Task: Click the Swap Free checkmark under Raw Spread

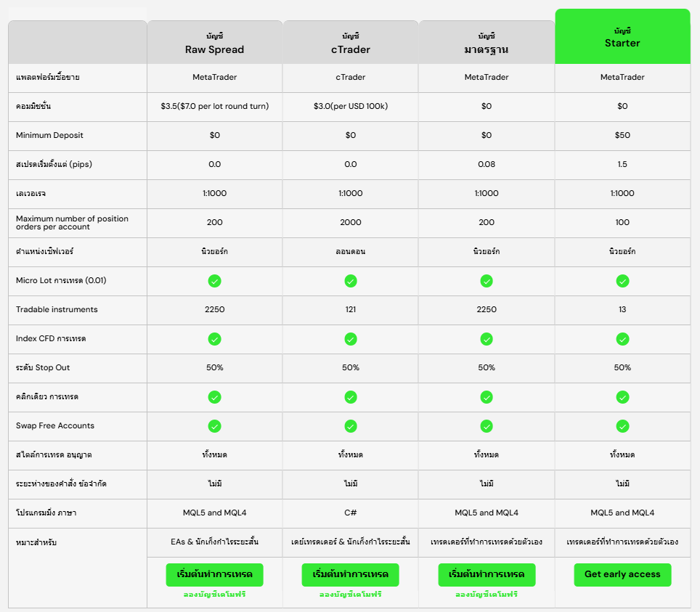Action: pyautogui.click(x=215, y=426)
